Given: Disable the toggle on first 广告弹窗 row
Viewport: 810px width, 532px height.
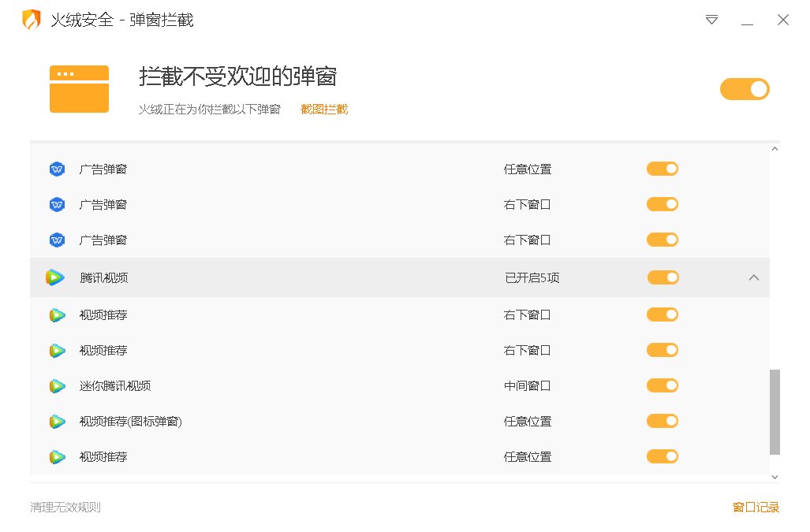Looking at the screenshot, I should point(662,169).
